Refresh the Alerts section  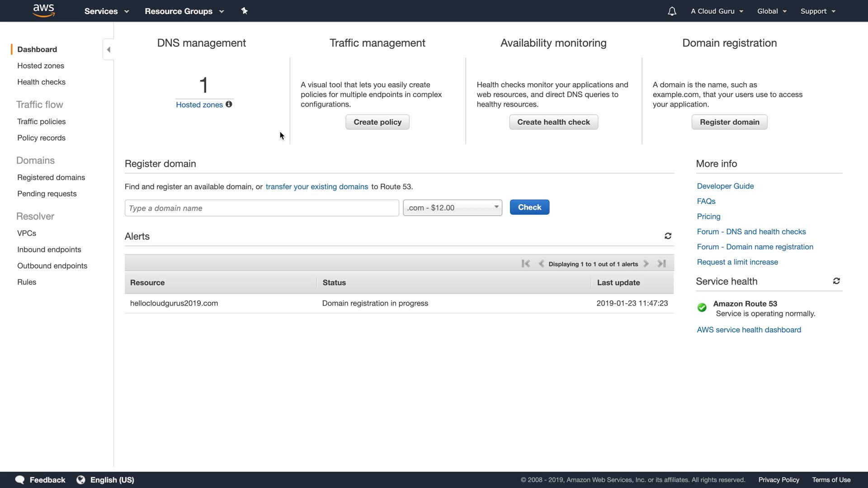point(668,236)
